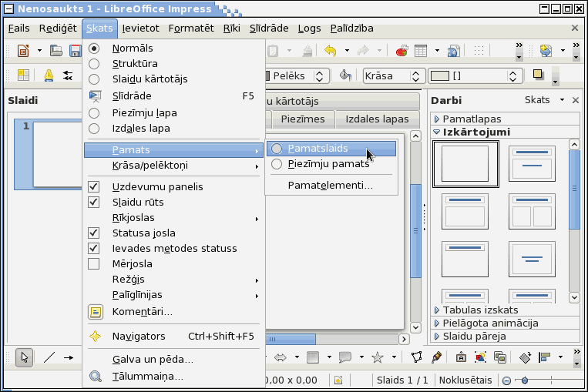Choose the Select arrow tool
The image size is (588, 392).
25,357
